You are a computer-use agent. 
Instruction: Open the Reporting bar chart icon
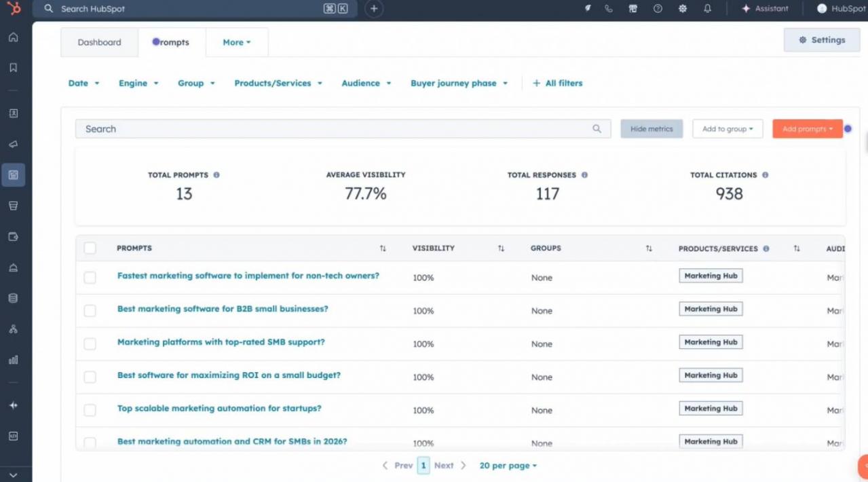point(13,360)
